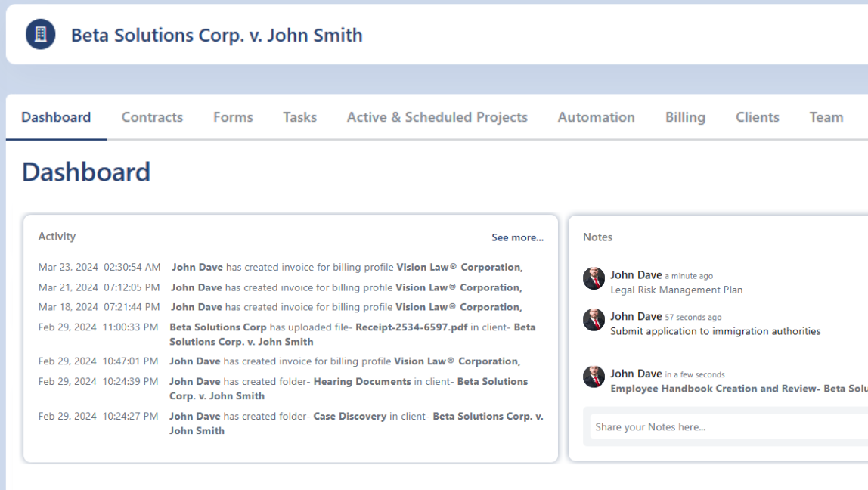Switch to the Clients tab
868x490 pixels.
pos(757,117)
